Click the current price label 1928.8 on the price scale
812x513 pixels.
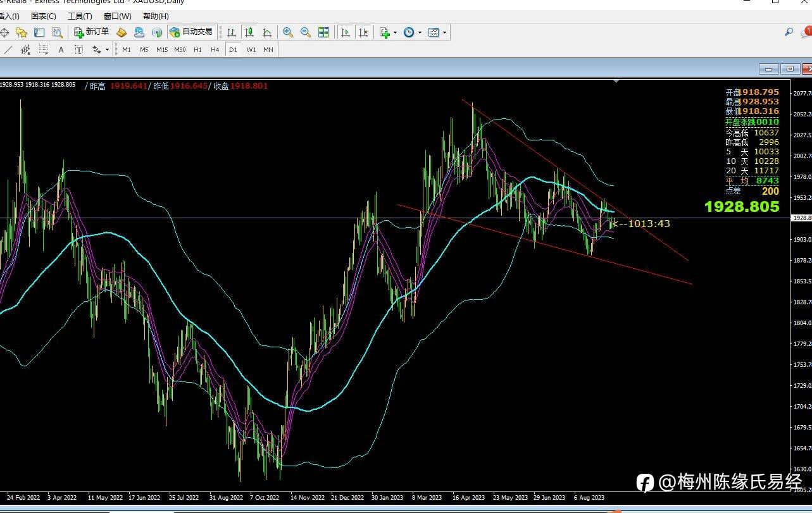[x=801, y=218]
